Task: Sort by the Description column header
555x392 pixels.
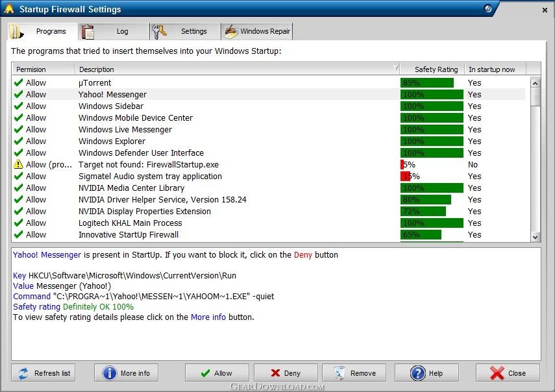Action: click(238, 69)
